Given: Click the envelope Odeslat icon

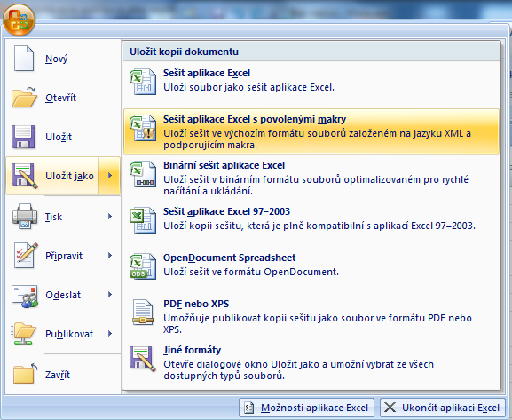Looking at the screenshot, I should pyautogui.click(x=25, y=296).
